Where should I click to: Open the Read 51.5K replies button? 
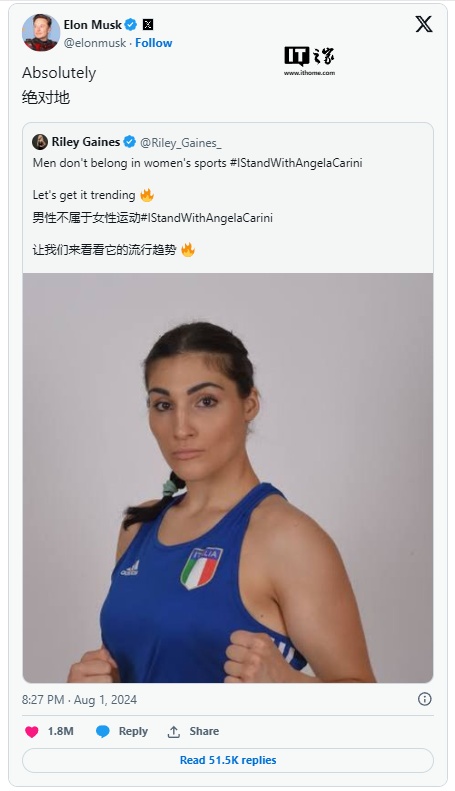click(x=228, y=760)
